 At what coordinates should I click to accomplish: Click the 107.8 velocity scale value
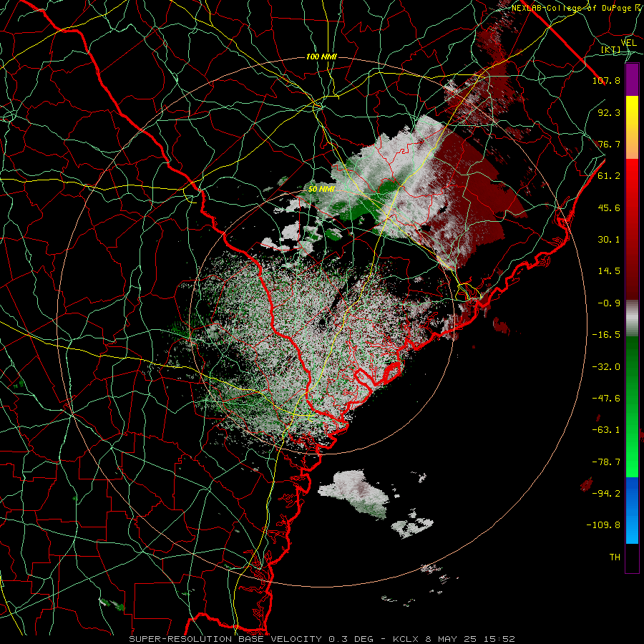pyautogui.click(x=606, y=80)
